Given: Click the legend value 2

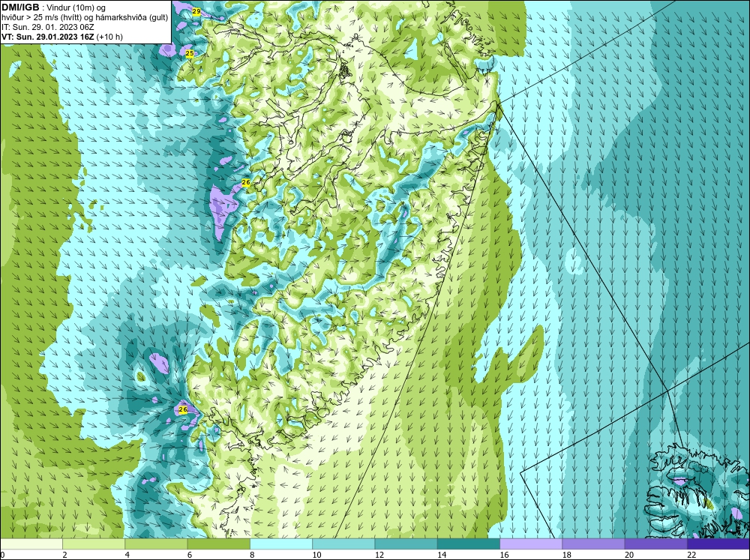Looking at the screenshot, I should [x=64, y=555].
